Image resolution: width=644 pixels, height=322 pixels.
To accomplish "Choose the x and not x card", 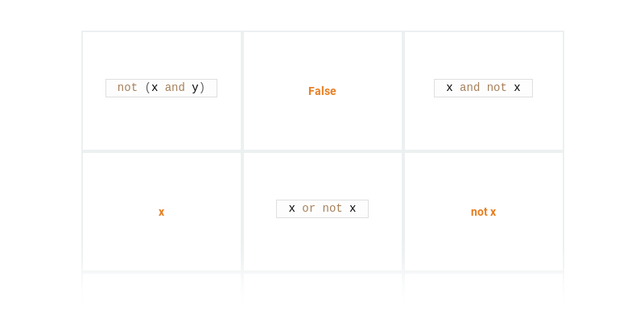I will point(484,91).
